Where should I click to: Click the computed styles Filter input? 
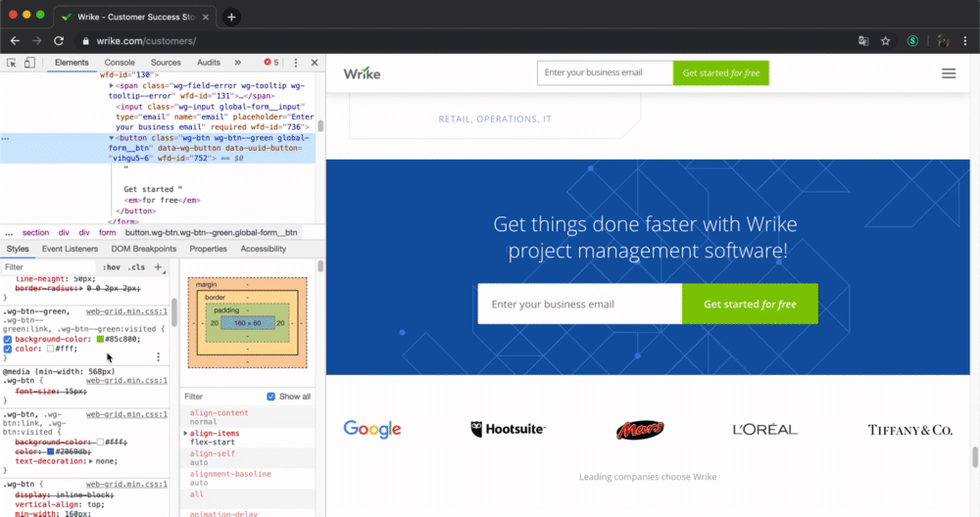221,397
